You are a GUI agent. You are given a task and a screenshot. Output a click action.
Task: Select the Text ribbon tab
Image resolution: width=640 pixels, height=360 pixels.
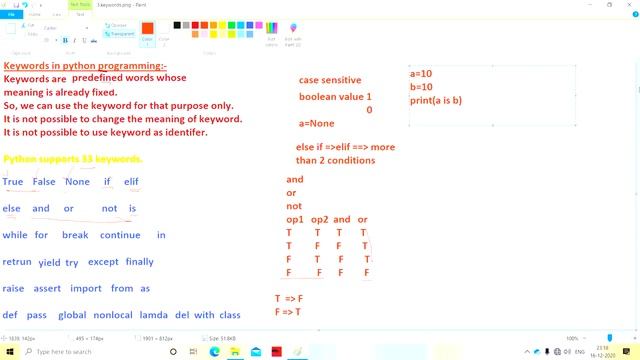point(80,15)
